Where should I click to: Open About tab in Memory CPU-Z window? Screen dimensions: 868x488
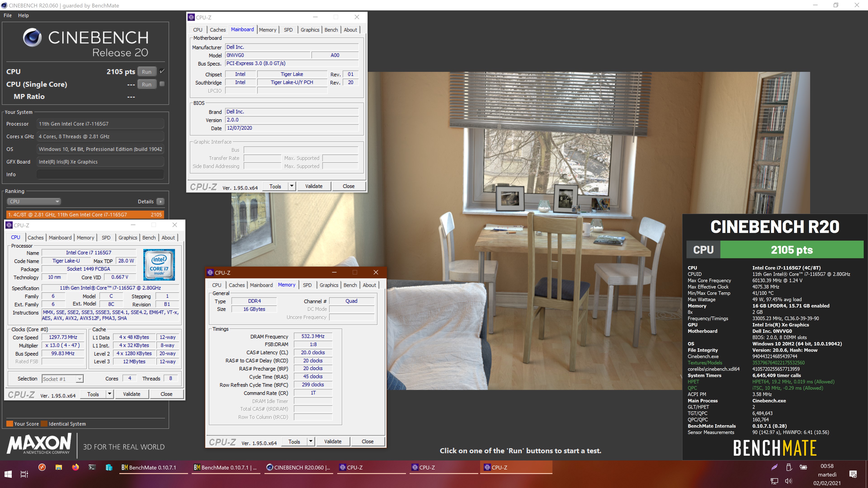(369, 285)
